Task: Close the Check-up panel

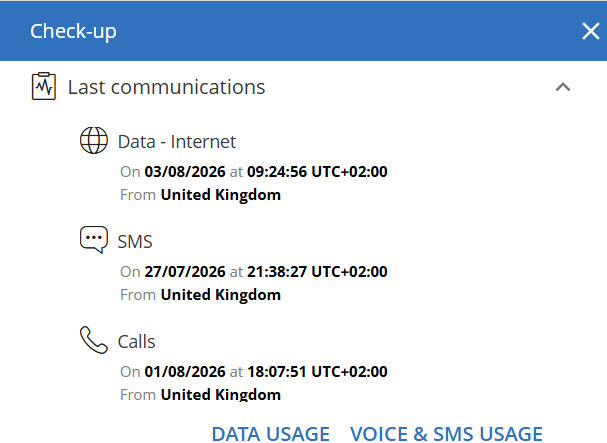Action: (591, 31)
